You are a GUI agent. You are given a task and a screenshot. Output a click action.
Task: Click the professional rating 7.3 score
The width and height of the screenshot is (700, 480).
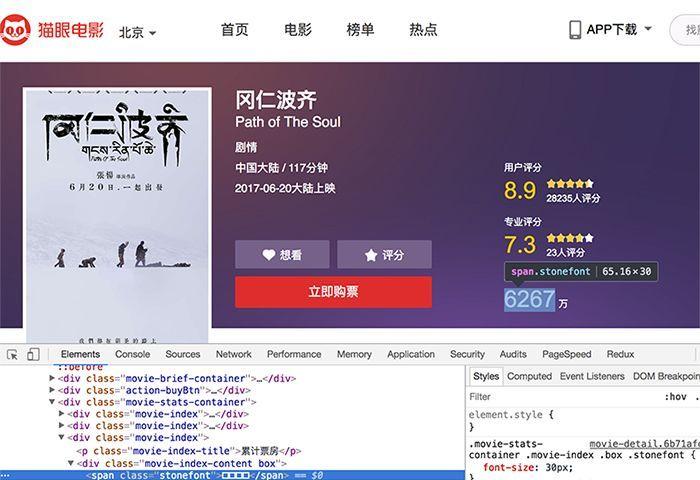pyautogui.click(x=520, y=245)
